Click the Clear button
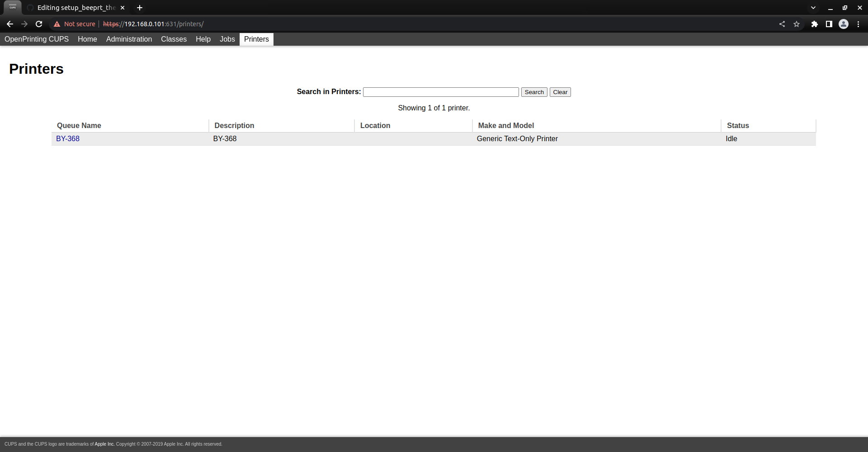Viewport: 868px width, 452px height. pyautogui.click(x=560, y=92)
